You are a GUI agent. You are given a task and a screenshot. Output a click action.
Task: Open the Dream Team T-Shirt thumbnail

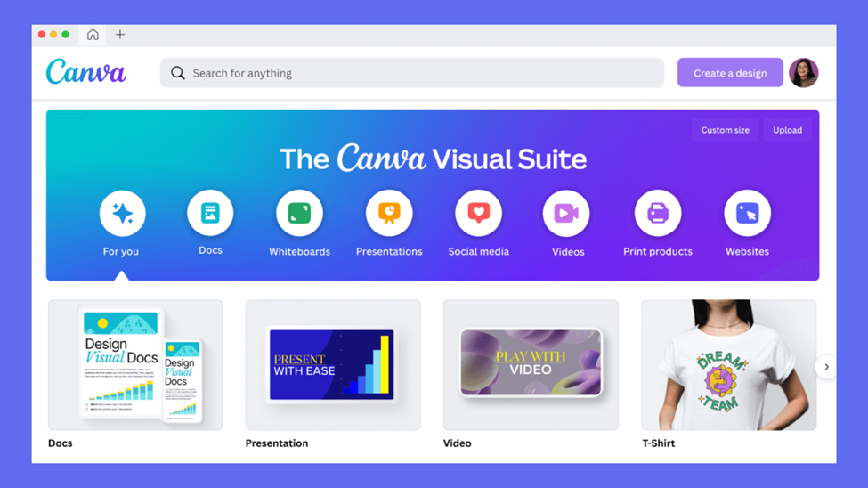(x=729, y=365)
